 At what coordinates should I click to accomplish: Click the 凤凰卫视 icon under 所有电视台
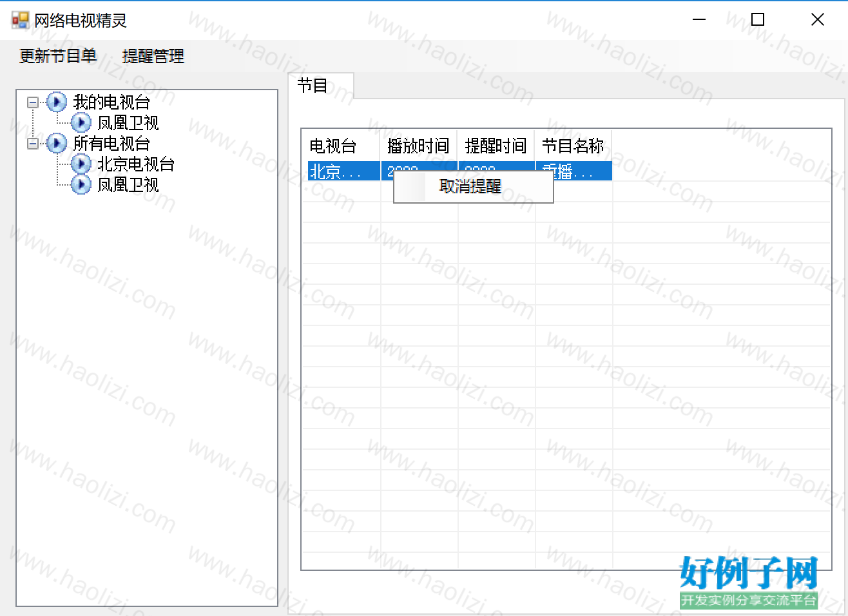click(x=81, y=184)
